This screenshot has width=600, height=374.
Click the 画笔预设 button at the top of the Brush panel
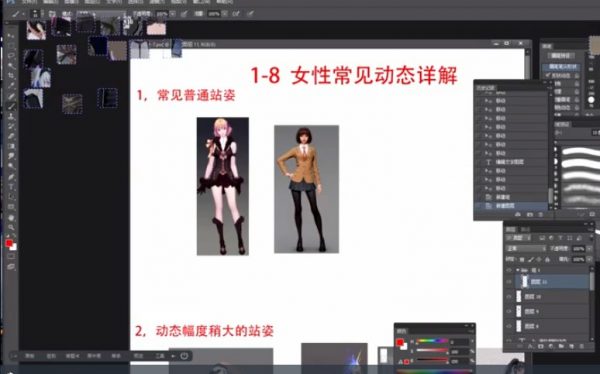click(x=561, y=56)
